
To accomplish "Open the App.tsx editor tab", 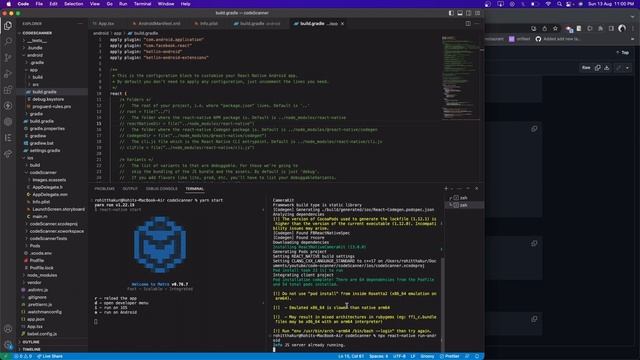I will click(106, 24).
